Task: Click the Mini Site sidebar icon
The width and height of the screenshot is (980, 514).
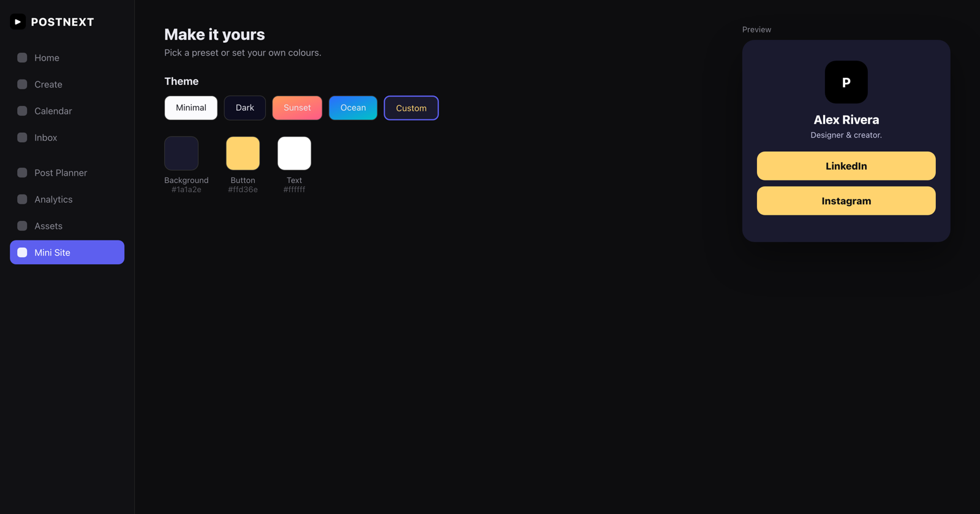Action: click(22, 252)
